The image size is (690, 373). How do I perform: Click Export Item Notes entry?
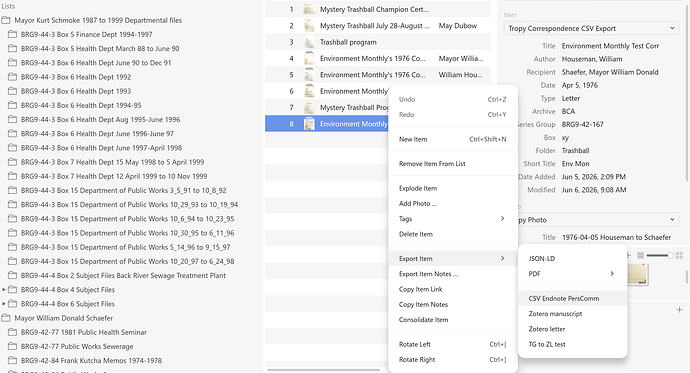pyautogui.click(x=453, y=274)
